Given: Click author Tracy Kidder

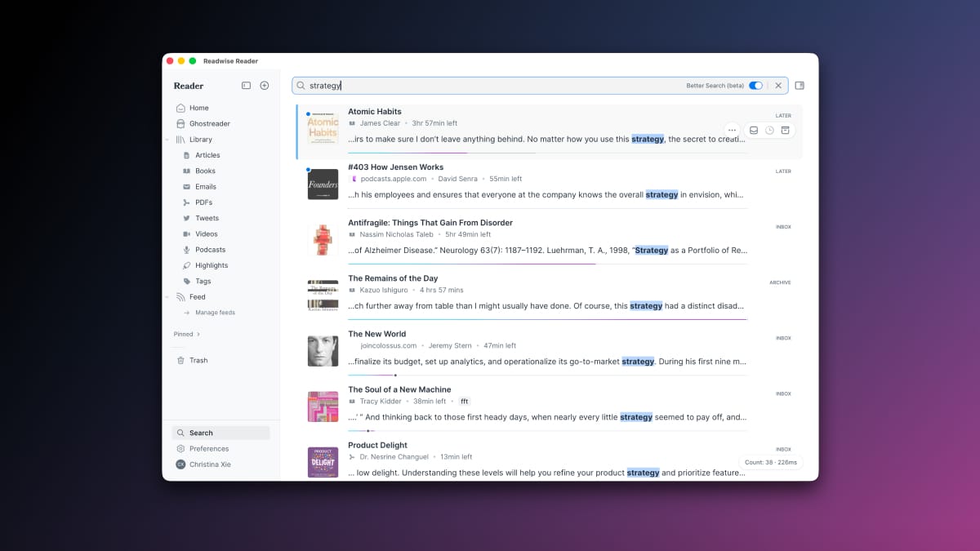Looking at the screenshot, I should point(381,401).
